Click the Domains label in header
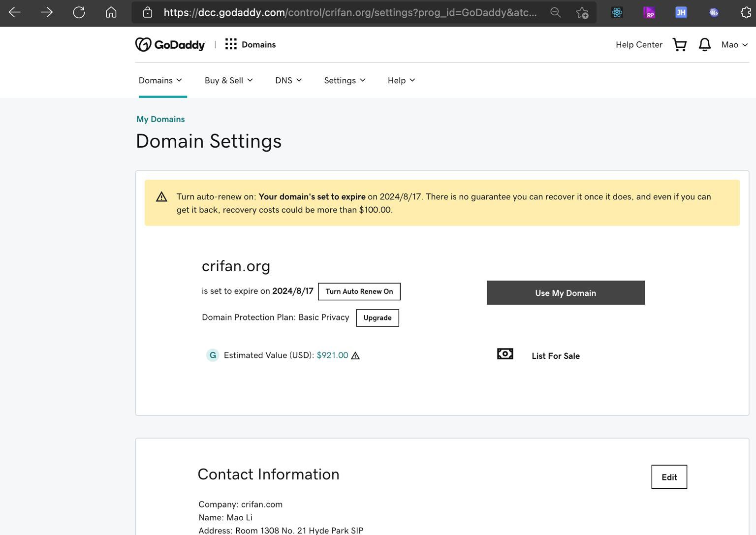Viewport: 756px width, 535px height. tap(258, 45)
